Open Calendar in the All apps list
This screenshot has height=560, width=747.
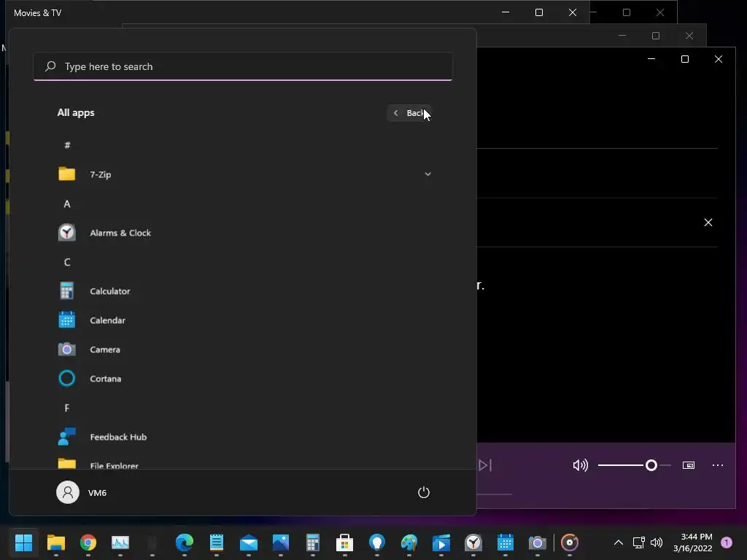pos(243,320)
